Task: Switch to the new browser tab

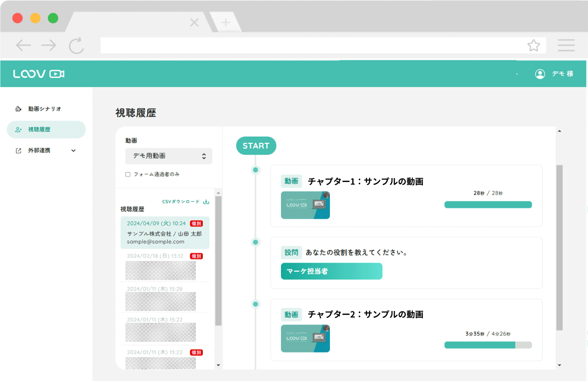Action: click(226, 22)
